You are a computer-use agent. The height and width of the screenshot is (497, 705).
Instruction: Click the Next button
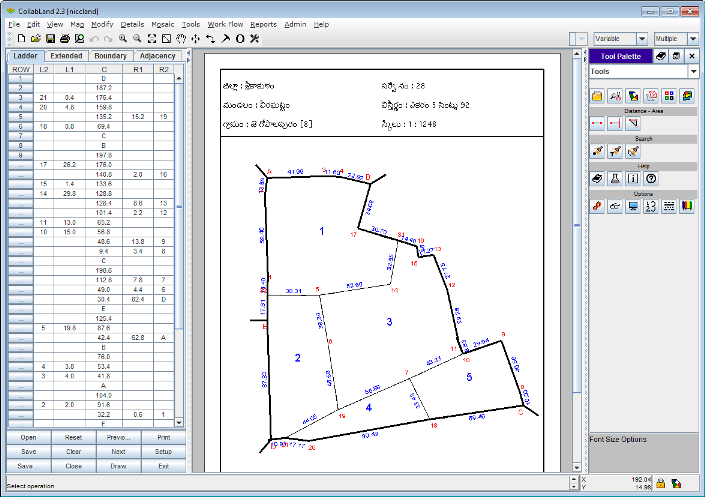coord(118,452)
